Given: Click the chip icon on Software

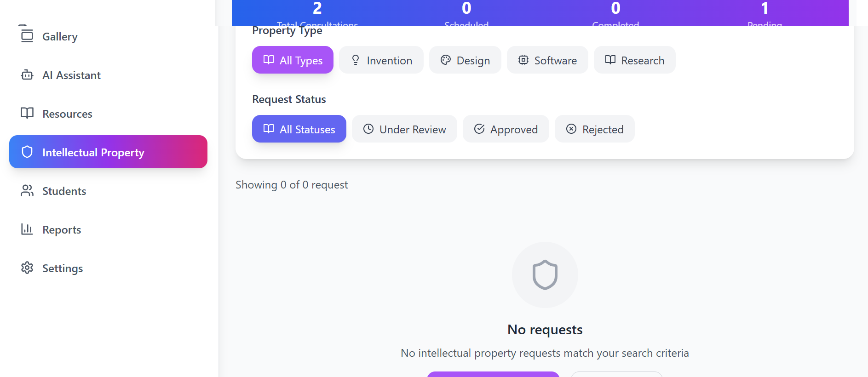Looking at the screenshot, I should click(x=523, y=60).
